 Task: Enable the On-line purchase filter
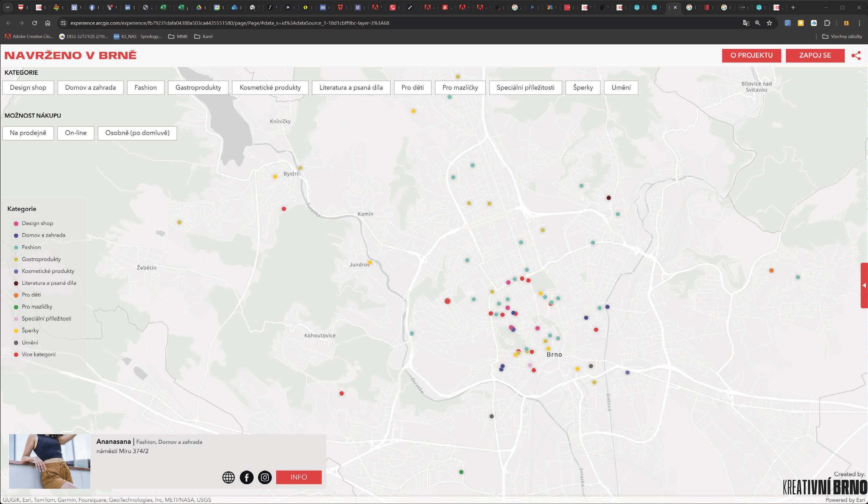(x=76, y=133)
